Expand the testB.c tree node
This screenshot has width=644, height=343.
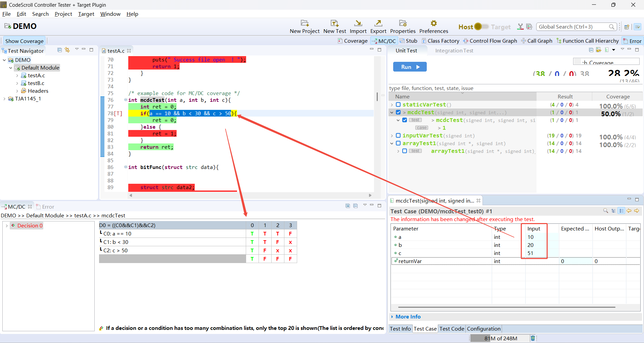coord(17,83)
